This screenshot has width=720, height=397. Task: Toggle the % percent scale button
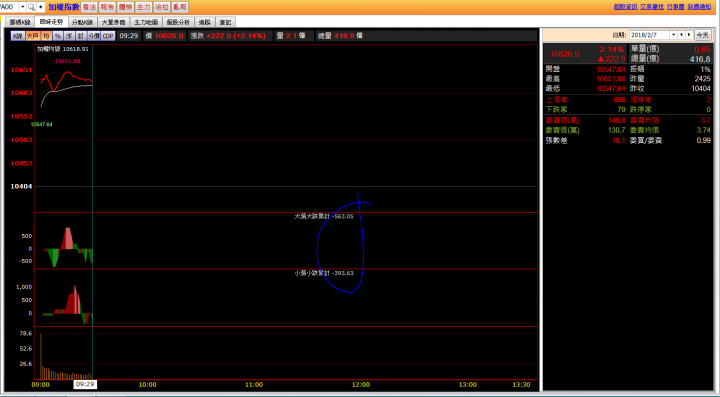point(57,36)
